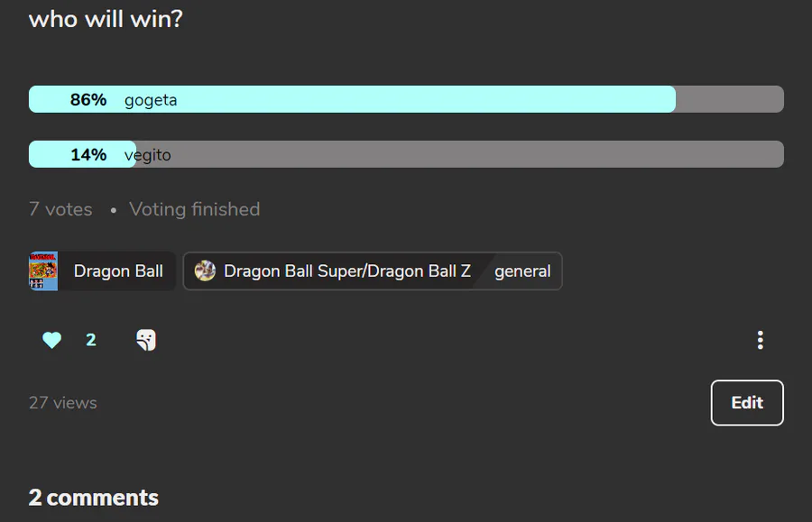Select the vegito poll option label
The width and height of the screenshot is (812, 522).
point(148,155)
